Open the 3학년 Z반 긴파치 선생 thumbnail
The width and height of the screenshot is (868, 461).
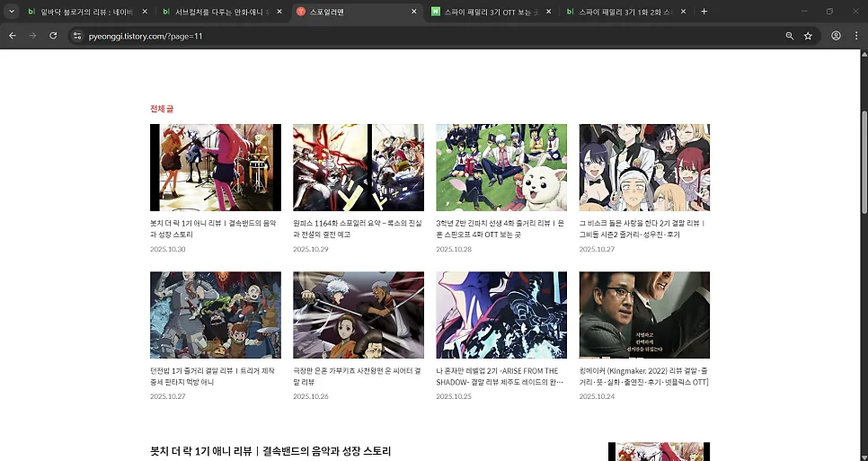501,167
